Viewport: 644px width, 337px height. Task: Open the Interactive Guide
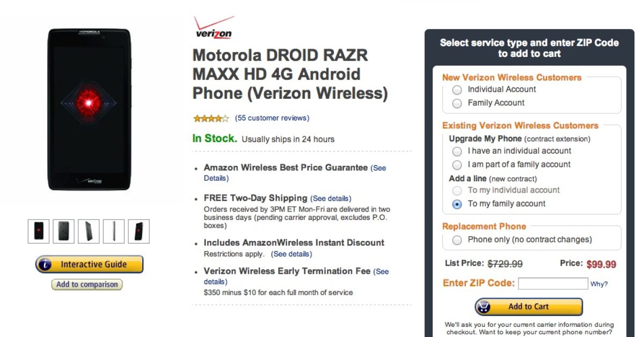[x=90, y=264]
